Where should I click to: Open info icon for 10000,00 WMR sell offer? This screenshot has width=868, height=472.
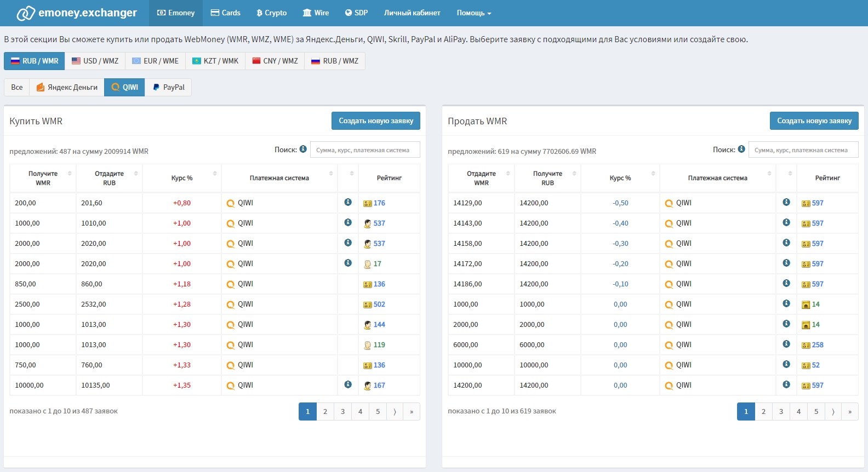(x=786, y=364)
